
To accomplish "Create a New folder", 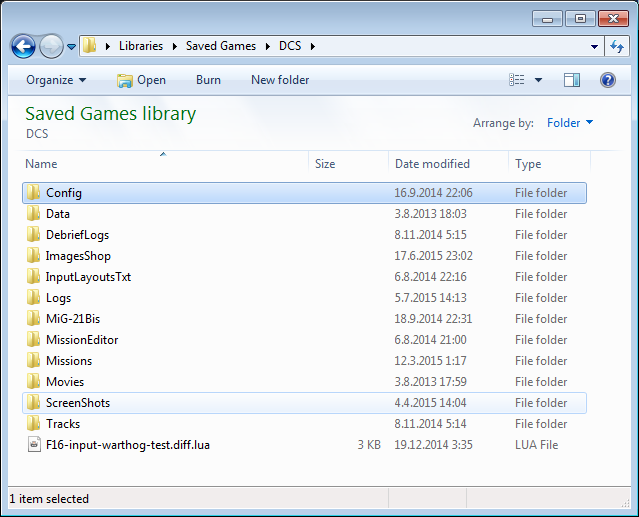I will click(280, 80).
